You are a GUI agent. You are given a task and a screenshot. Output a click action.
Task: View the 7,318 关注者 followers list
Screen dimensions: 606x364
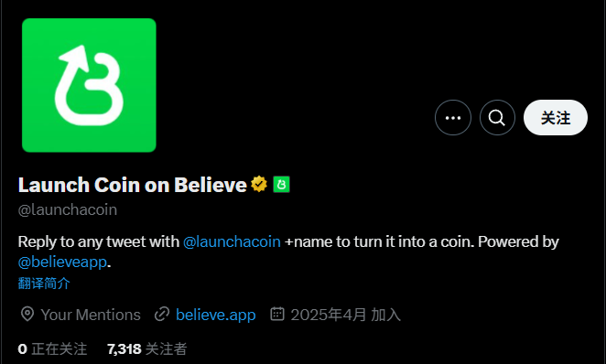[x=146, y=349]
